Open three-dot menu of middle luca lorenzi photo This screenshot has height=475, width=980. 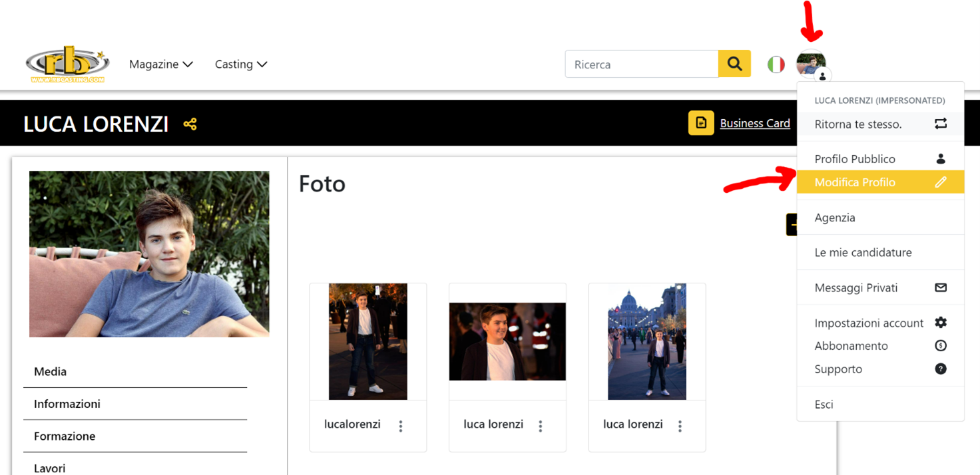point(540,426)
